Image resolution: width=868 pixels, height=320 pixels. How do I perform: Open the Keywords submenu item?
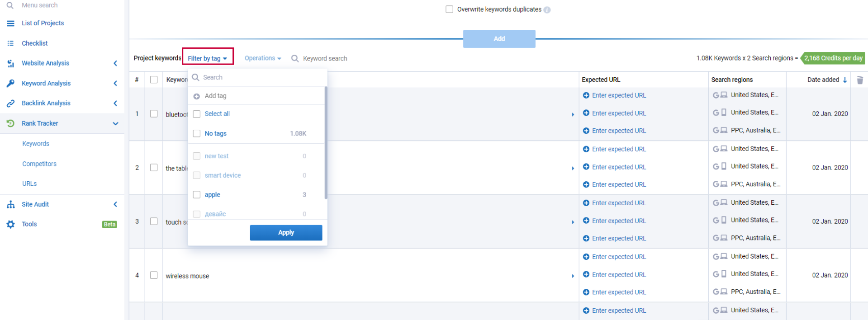tap(36, 144)
